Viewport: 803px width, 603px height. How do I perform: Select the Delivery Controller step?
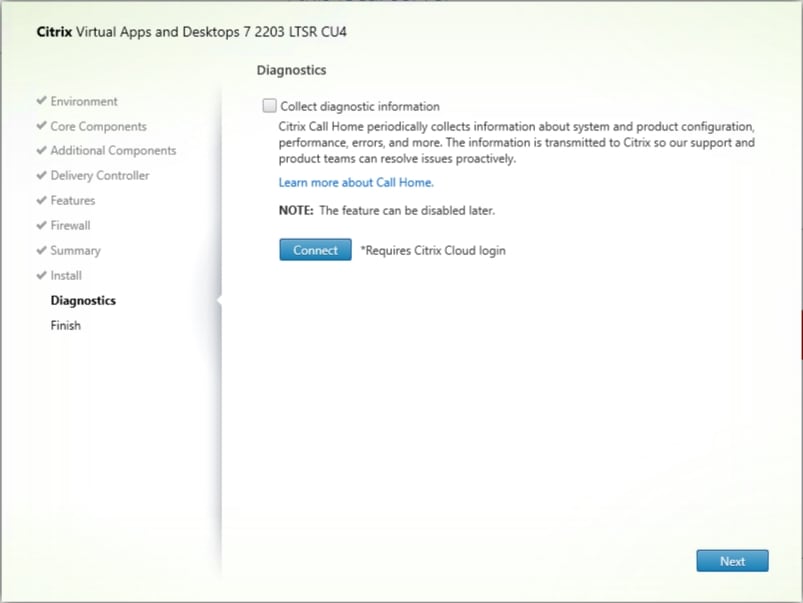coord(99,175)
